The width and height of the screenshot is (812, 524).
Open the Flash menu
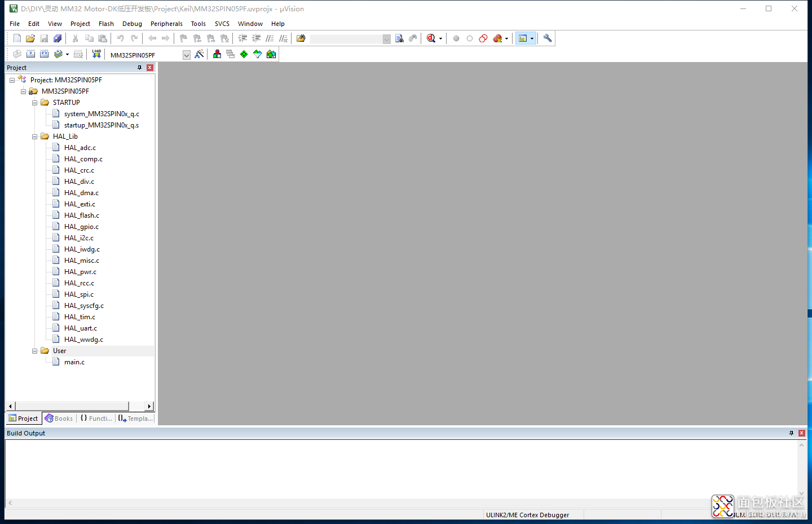pyautogui.click(x=106, y=24)
